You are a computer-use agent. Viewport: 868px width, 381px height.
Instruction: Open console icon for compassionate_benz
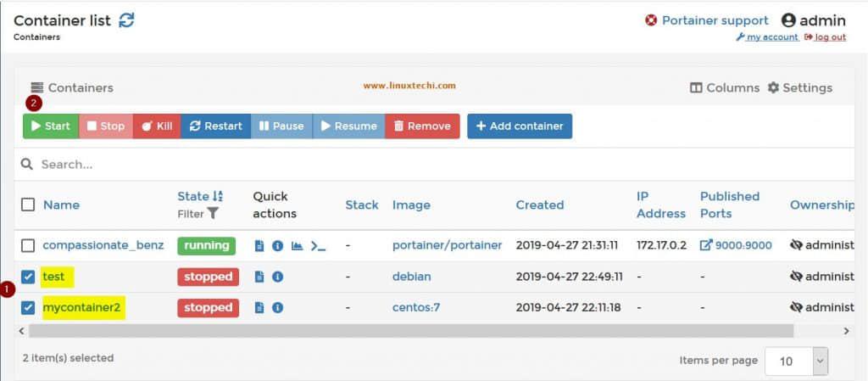[318, 246]
